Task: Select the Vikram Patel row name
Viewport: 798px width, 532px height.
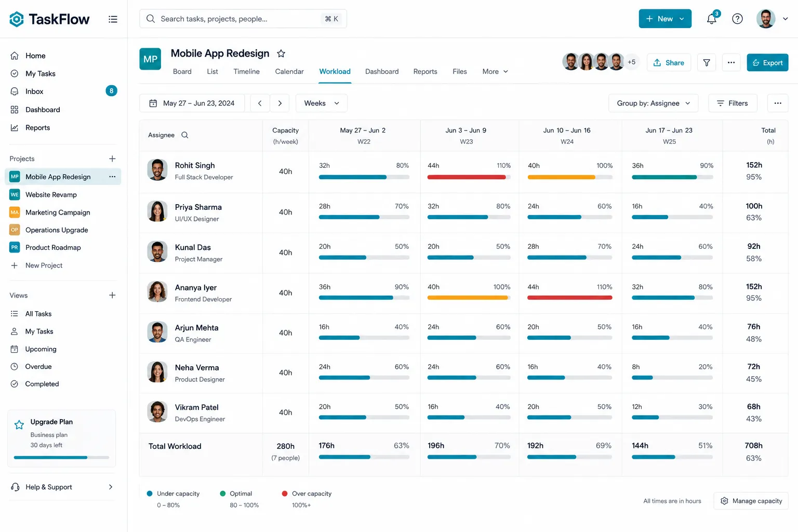Action: [x=196, y=407]
